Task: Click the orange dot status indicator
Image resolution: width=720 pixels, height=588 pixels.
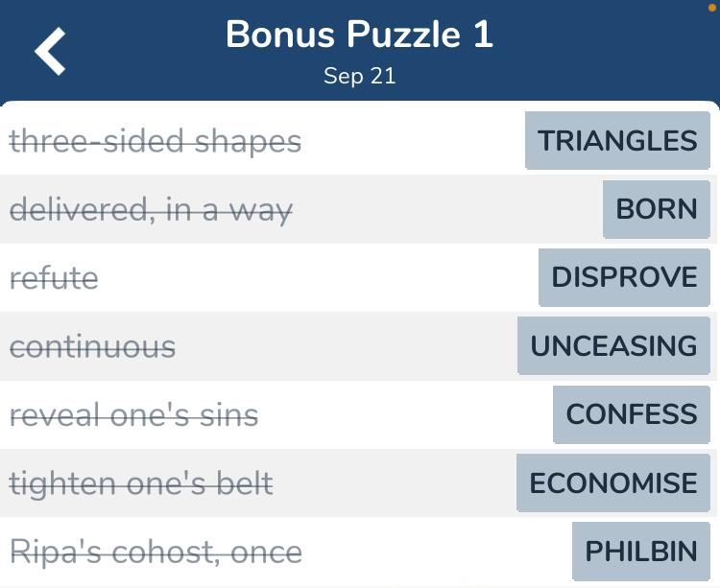Action: point(713,7)
